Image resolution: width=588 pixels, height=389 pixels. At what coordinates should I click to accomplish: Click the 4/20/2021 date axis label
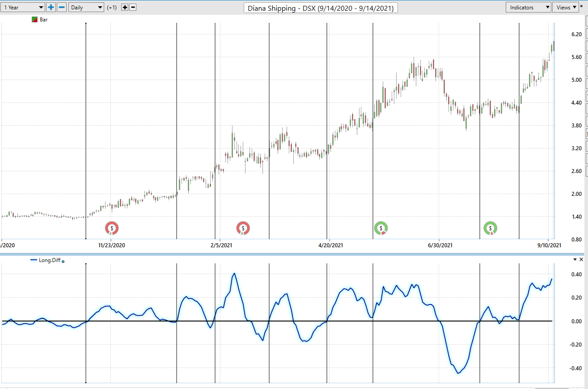(330, 245)
